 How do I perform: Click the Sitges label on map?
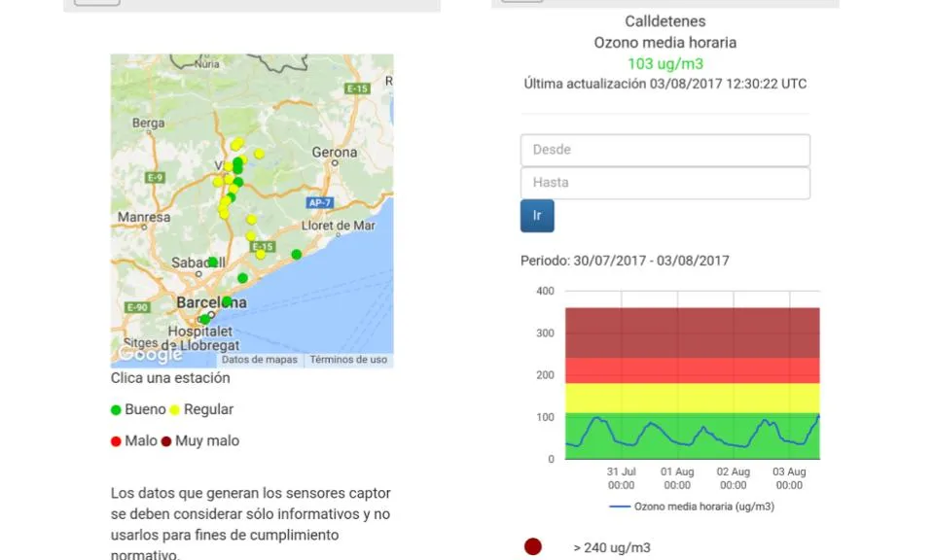tap(140, 343)
